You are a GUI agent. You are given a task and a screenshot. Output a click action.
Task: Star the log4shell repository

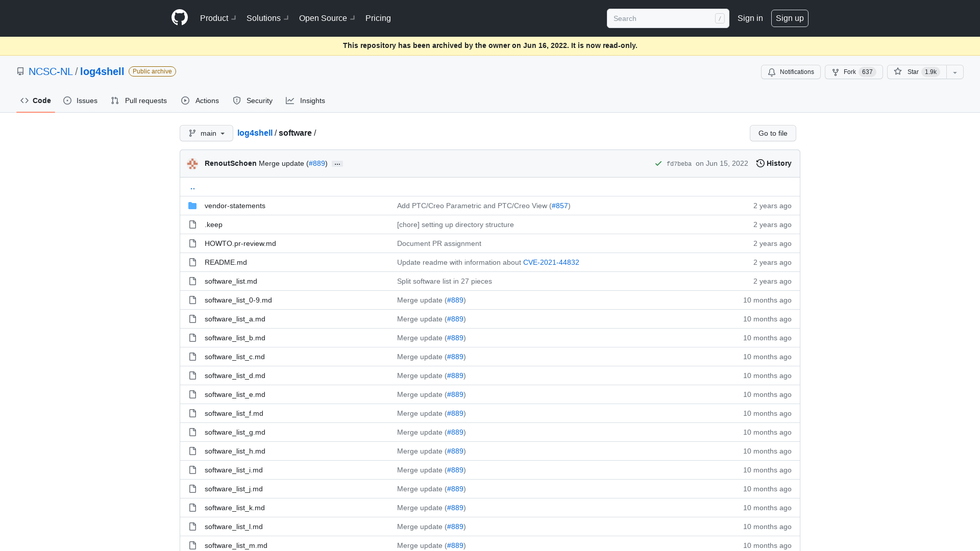point(917,72)
